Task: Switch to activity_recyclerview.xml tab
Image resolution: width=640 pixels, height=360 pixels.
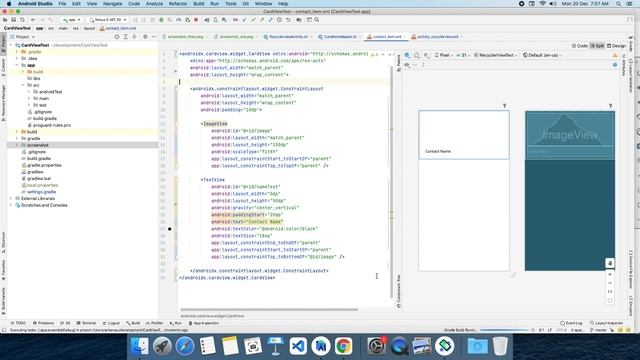Action: coord(437,37)
